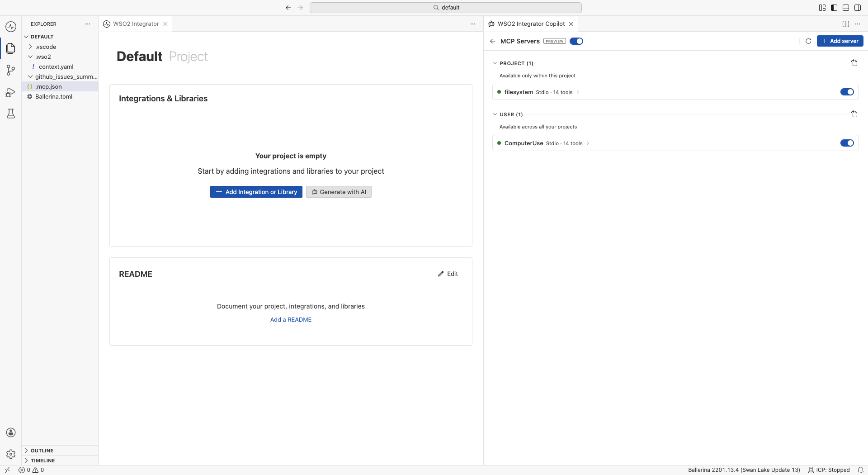Go back with the navigation arrow in title bar
This screenshot has width=868, height=475.
pos(288,8)
